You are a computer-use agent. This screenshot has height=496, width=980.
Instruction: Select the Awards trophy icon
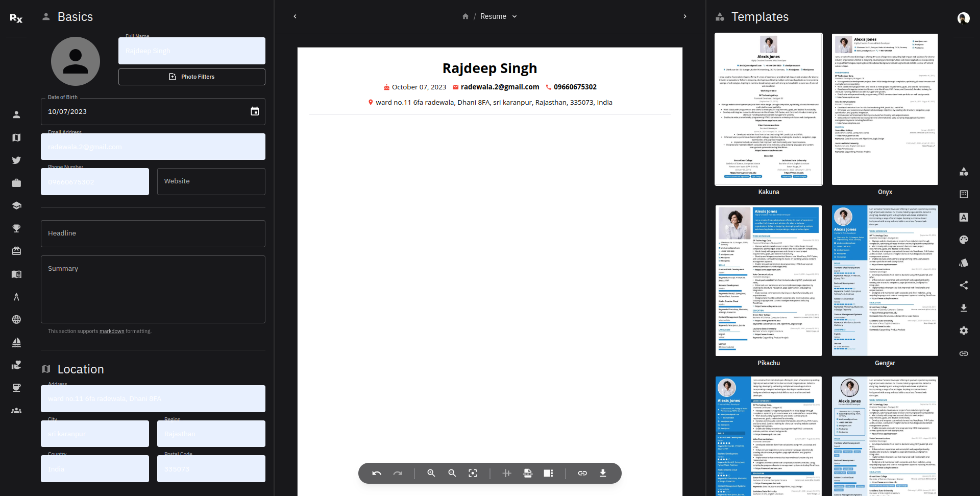tap(16, 228)
